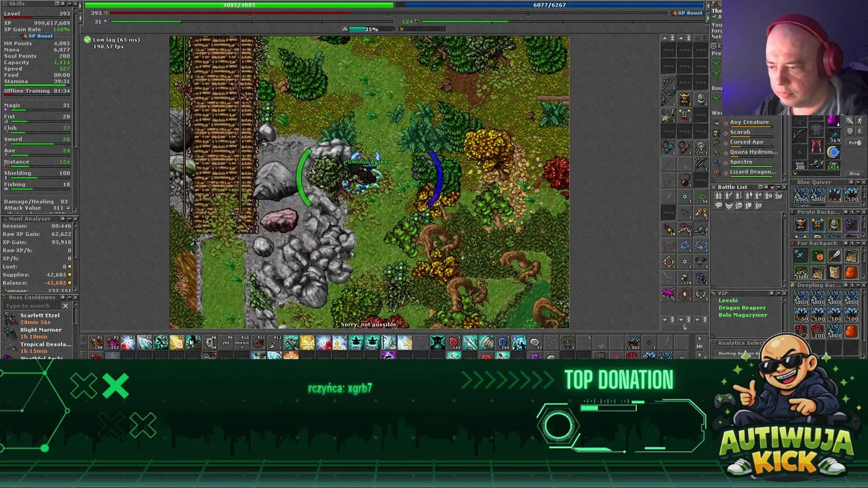This screenshot has width=868, height=488.
Task: Select Bolo Magazynier in the VIP list
Action: [x=743, y=315]
